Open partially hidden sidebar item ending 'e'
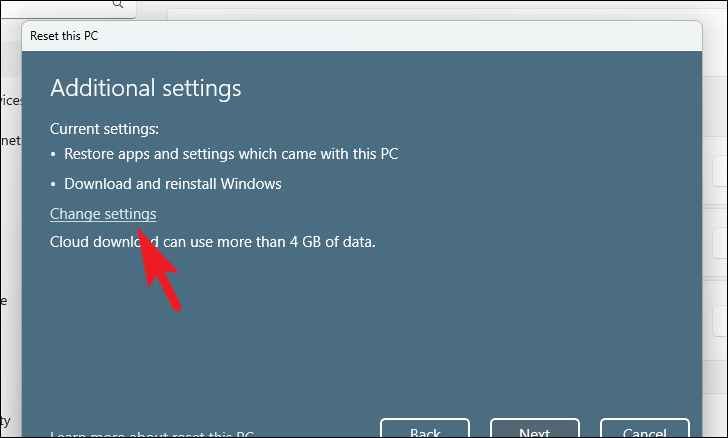The image size is (728, 438). pos(3,301)
